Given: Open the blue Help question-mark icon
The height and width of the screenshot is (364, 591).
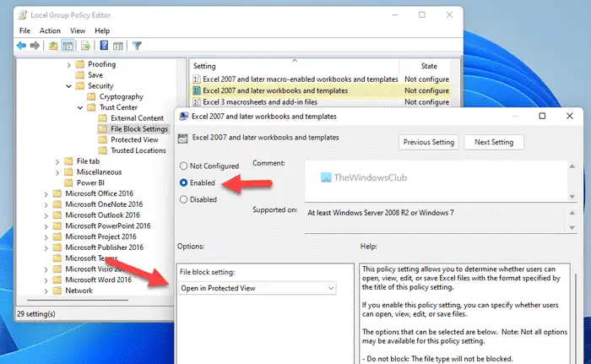Looking at the screenshot, I should pyautogui.click(x=104, y=46).
